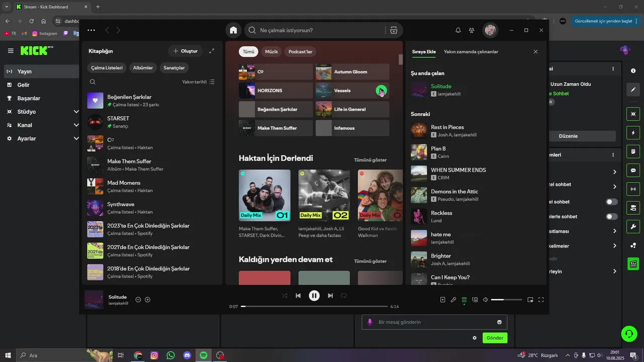This screenshot has width=644, height=362.
Task: Show hidden system tray icons
Action: (568, 355)
